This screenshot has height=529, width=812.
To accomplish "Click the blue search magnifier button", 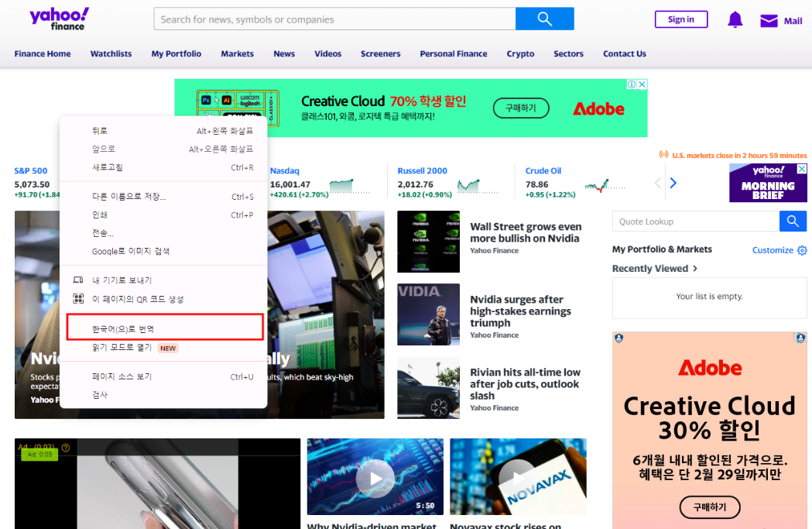I will [544, 19].
